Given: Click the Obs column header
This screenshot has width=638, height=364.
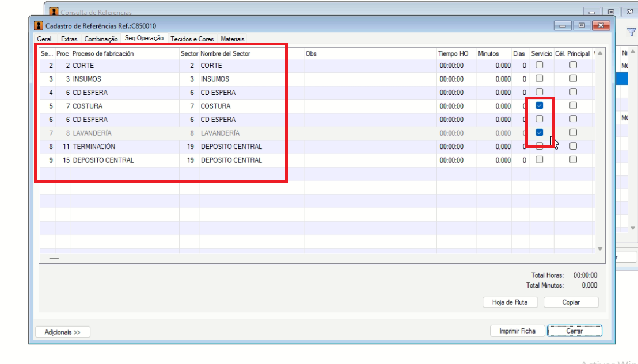Looking at the screenshot, I should pos(370,53).
